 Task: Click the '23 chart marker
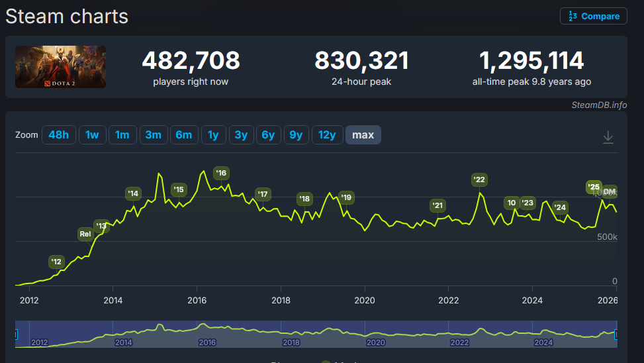[x=528, y=203]
